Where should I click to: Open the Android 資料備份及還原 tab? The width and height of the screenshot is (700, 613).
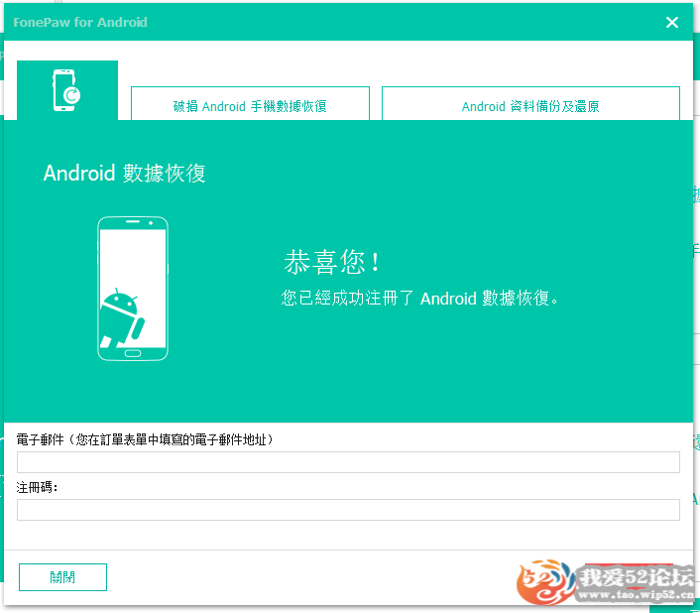(x=530, y=103)
